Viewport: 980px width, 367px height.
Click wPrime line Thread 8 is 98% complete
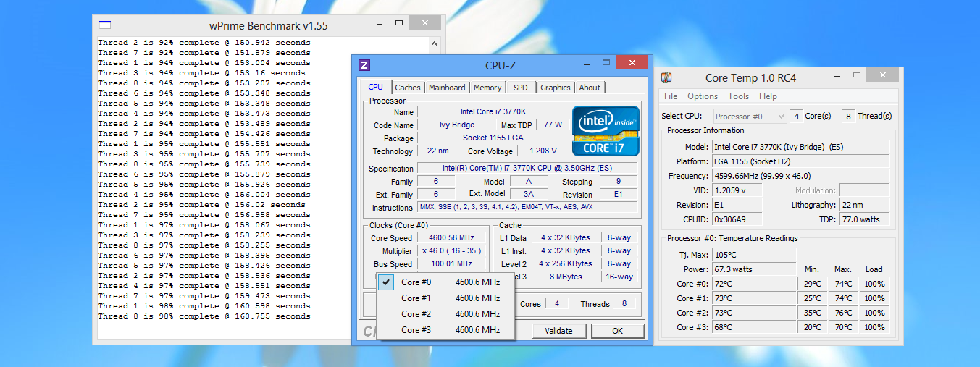204,316
